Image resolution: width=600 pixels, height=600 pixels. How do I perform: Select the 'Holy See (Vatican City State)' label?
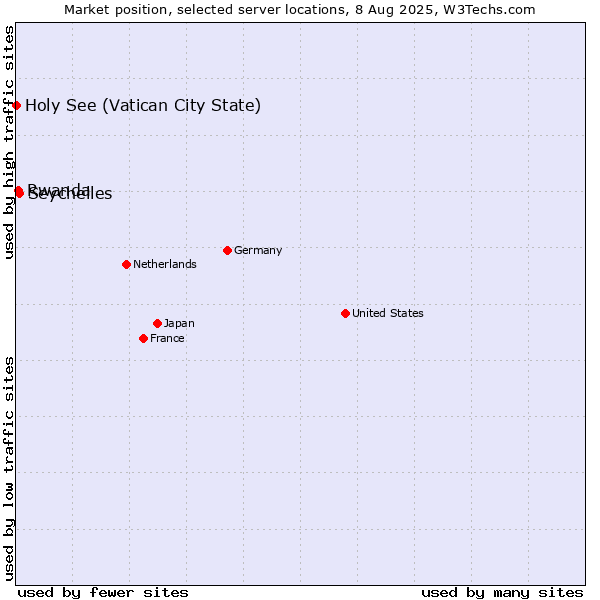pos(143,106)
